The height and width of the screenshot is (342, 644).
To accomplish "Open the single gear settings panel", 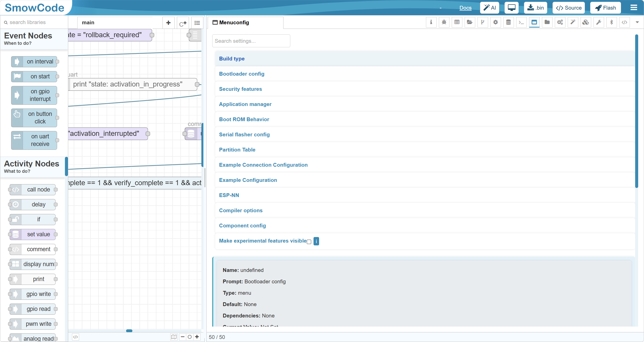I will (x=495, y=22).
